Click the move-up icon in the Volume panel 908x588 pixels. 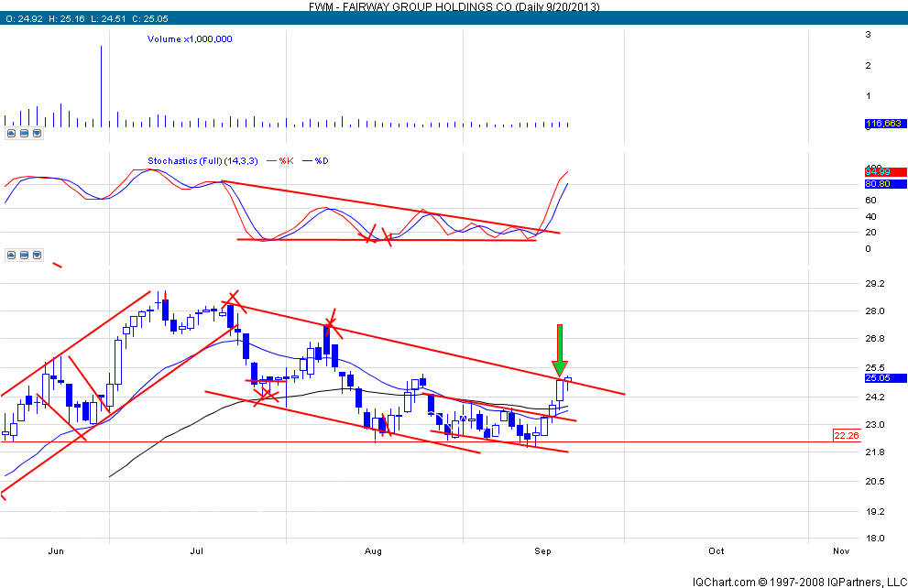[x=12, y=133]
